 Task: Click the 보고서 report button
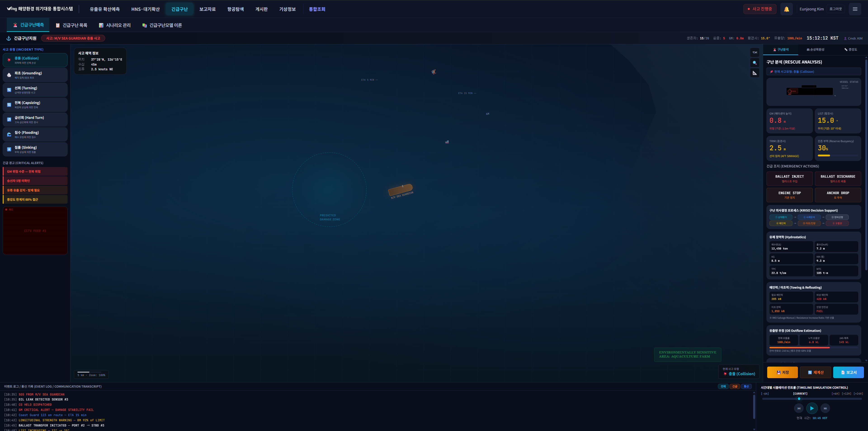[848, 372]
